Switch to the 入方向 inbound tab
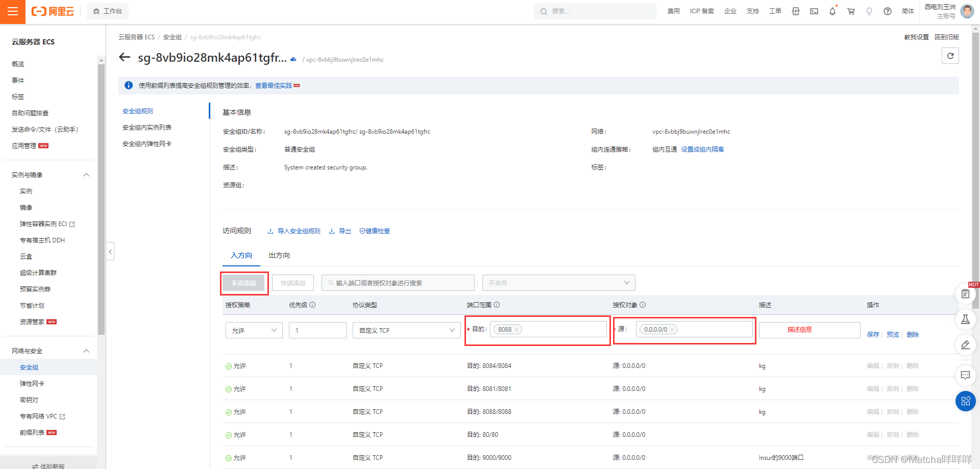This screenshot has height=469, width=980. [x=241, y=255]
